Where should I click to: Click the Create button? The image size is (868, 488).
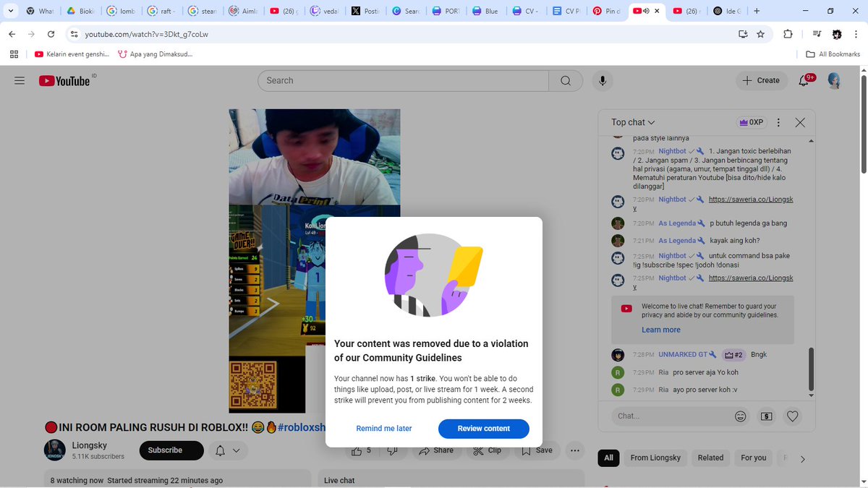(762, 81)
